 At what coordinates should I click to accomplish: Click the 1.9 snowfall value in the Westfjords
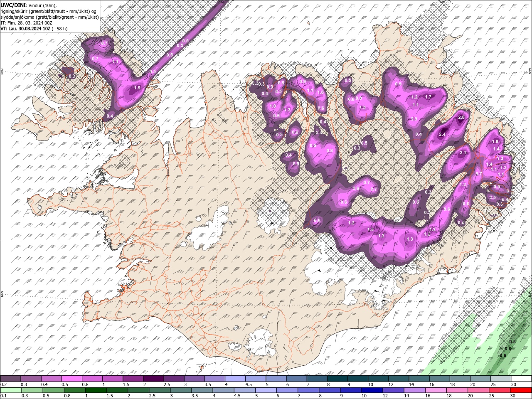point(137,88)
